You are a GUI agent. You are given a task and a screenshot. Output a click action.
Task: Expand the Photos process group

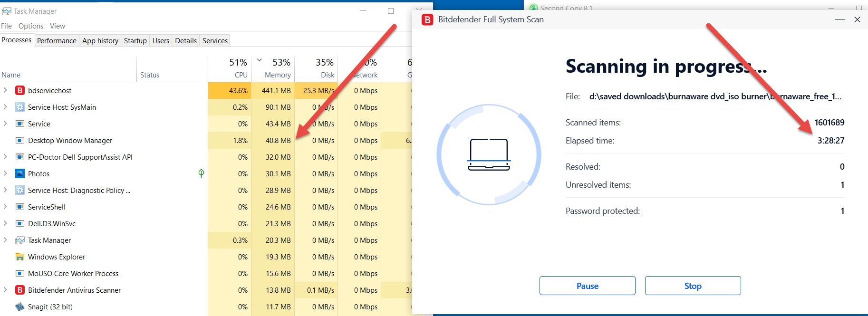click(x=5, y=173)
